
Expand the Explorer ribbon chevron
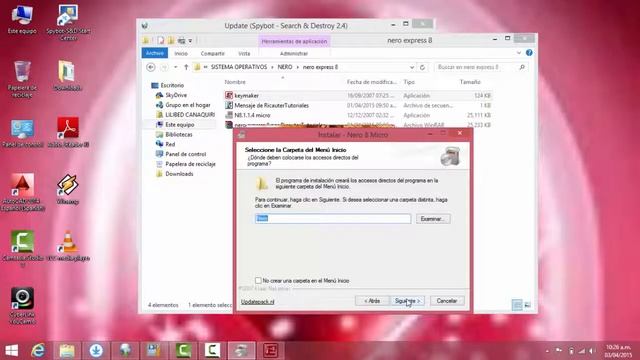[x=519, y=53]
